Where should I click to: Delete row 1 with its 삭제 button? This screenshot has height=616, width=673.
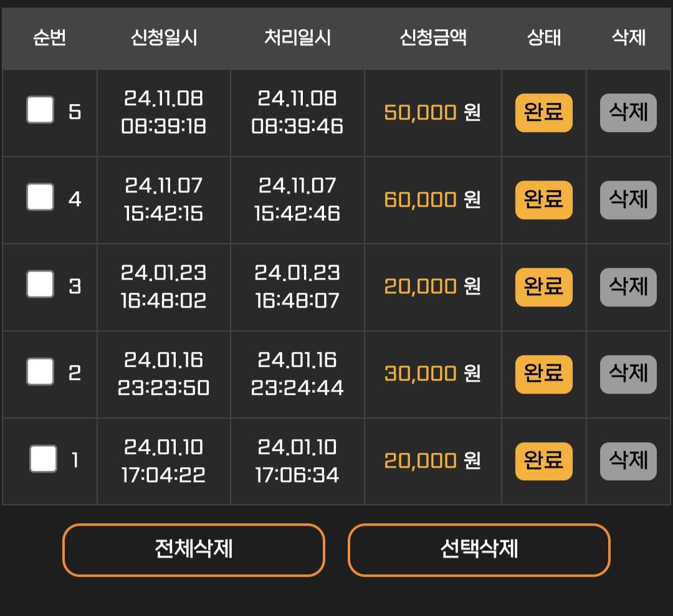(x=628, y=462)
